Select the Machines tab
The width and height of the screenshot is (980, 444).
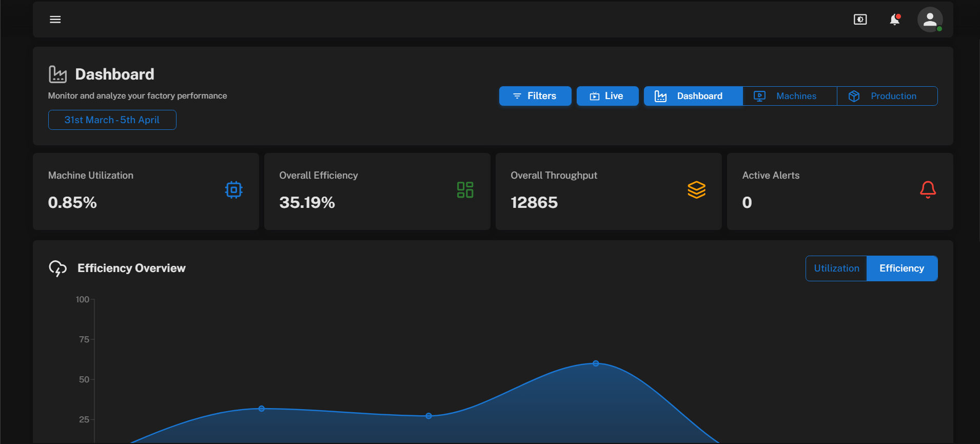790,96
